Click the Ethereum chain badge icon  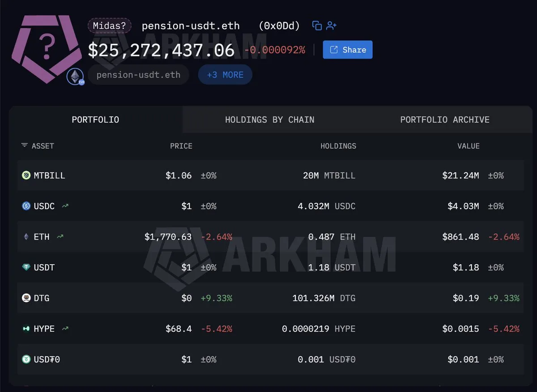(x=75, y=76)
